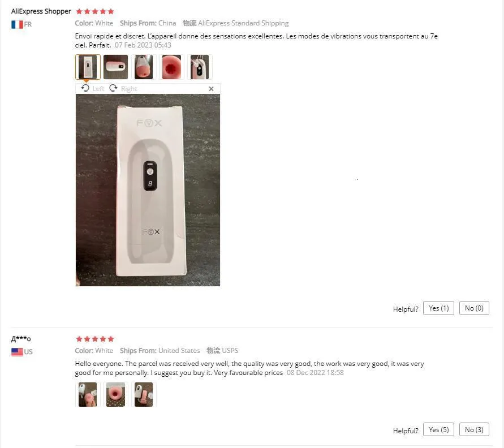Click the selected highlighted first review thumbnail

(x=87, y=67)
